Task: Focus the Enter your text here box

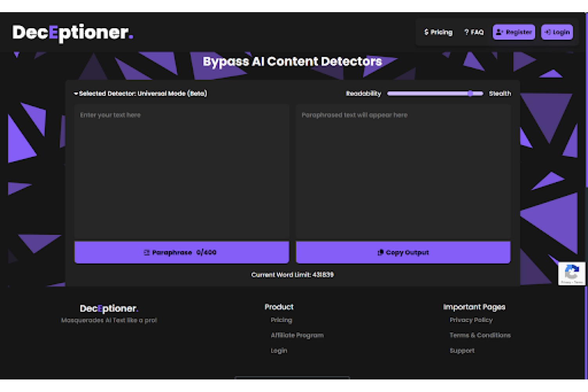Action: (x=182, y=172)
